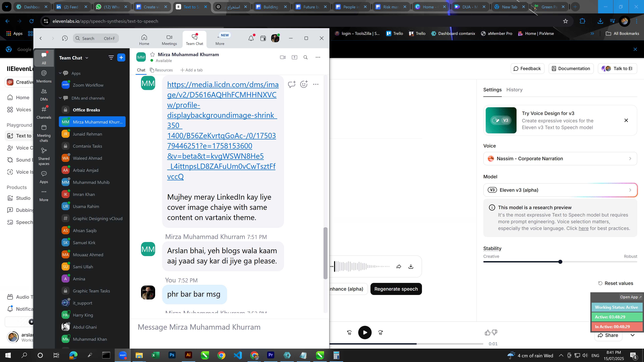Open more actions for the LinkedIn link message

(316, 84)
